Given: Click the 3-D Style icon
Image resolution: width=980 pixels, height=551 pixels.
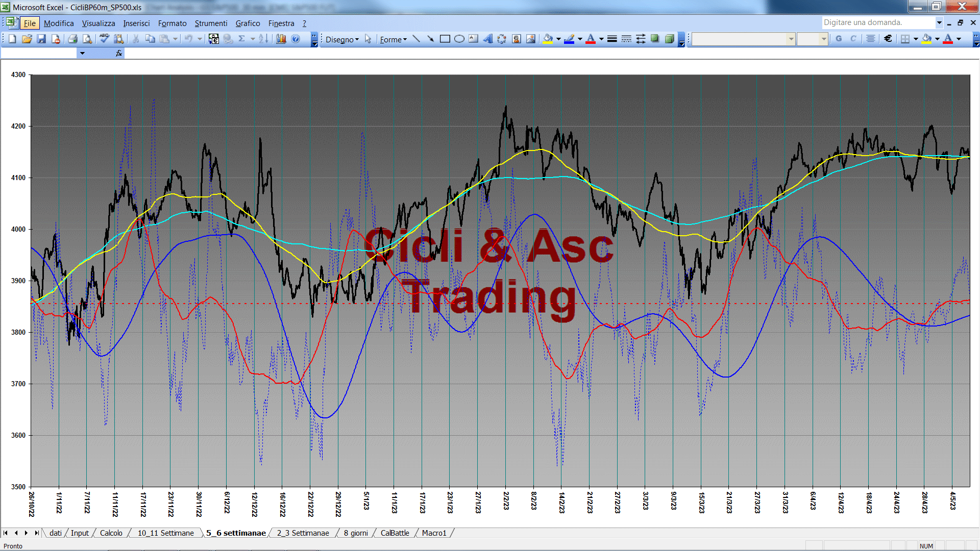Looking at the screenshot, I should [x=669, y=39].
